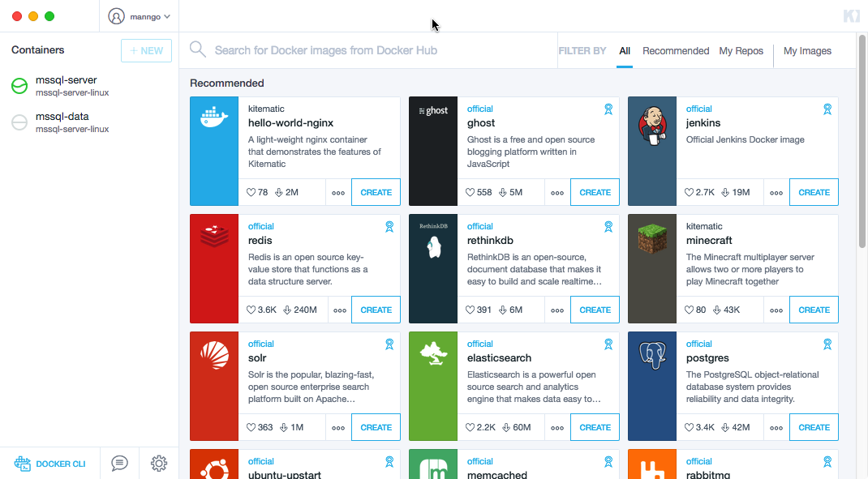The width and height of the screenshot is (868, 479).
Task: Click the official badge icon on postgres
Action: coord(827,344)
